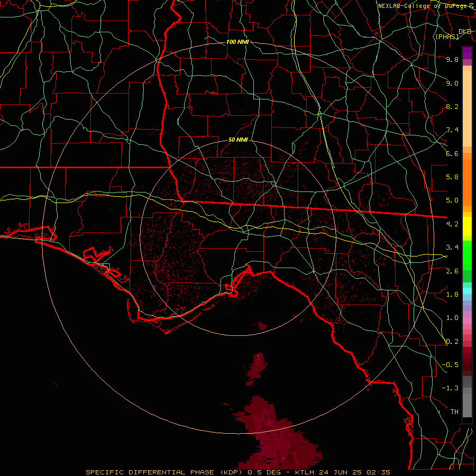The width and height of the screenshot is (476, 476).
Task: Click the -1.3 scale value
Action: [x=450, y=388]
